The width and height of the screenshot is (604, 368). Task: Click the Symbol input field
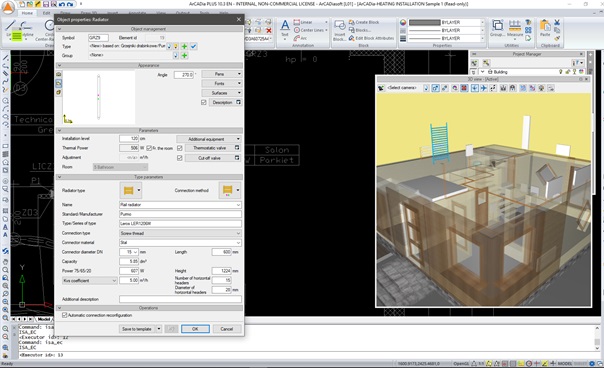[x=98, y=38]
